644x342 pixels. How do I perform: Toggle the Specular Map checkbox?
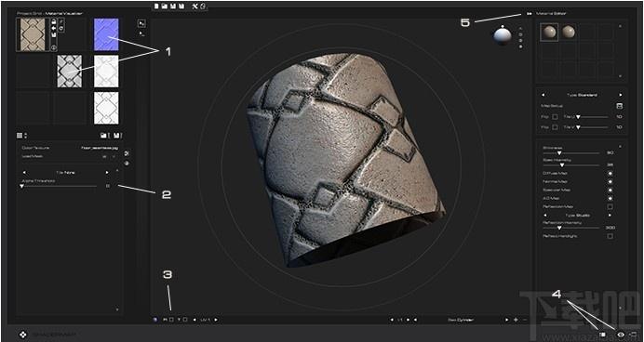610,191
